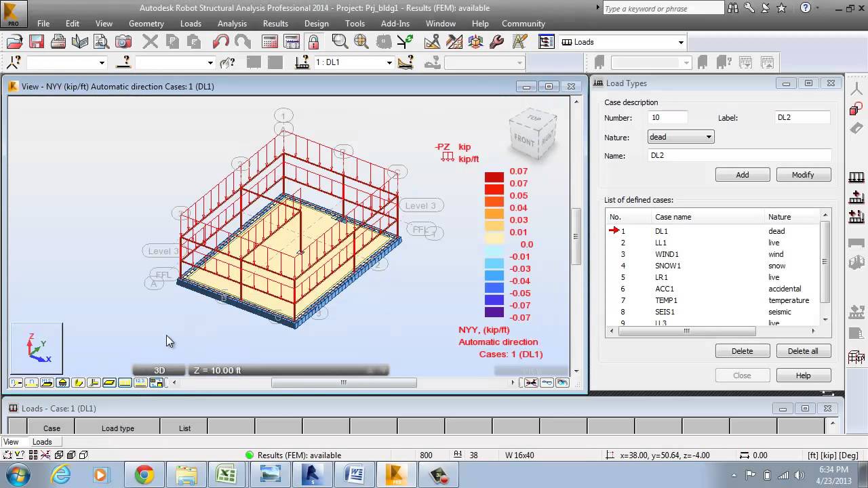
Task: Open the bar selection dropdown list
Action: click(210, 62)
